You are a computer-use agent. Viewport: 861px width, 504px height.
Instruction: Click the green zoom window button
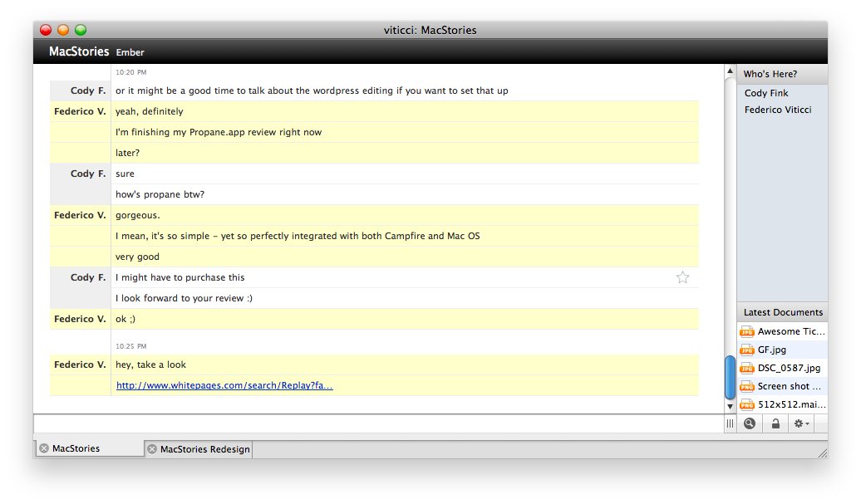click(x=81, y=30)
